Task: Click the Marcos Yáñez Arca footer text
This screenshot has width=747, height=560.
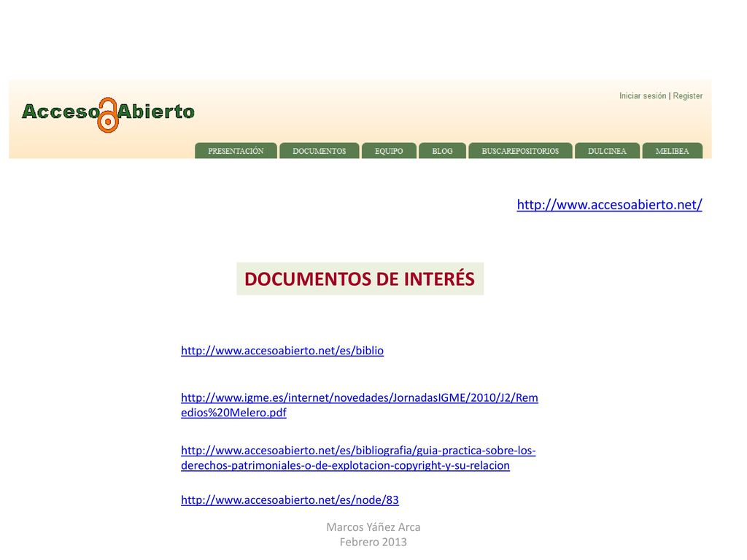Action: click(x=373, y=527)
